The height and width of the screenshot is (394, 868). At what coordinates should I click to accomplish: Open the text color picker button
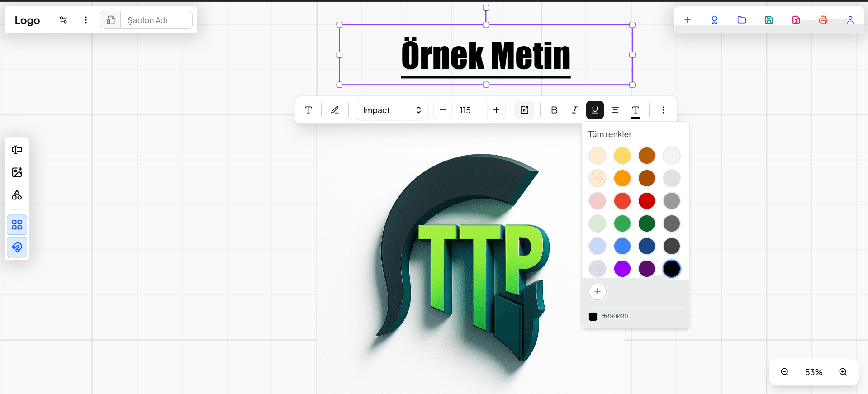[x=636, y=110]
